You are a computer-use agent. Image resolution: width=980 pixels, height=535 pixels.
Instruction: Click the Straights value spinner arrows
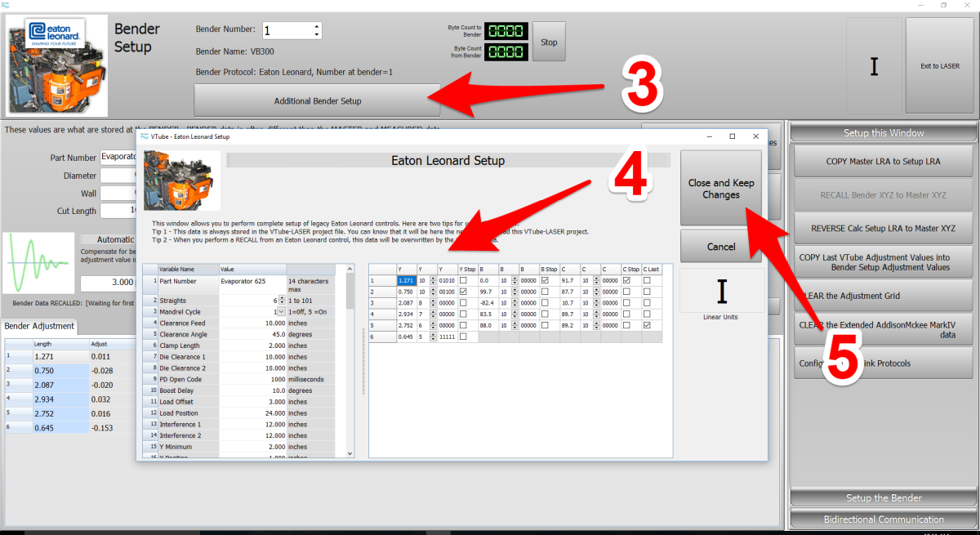click(x=283, y=301)
